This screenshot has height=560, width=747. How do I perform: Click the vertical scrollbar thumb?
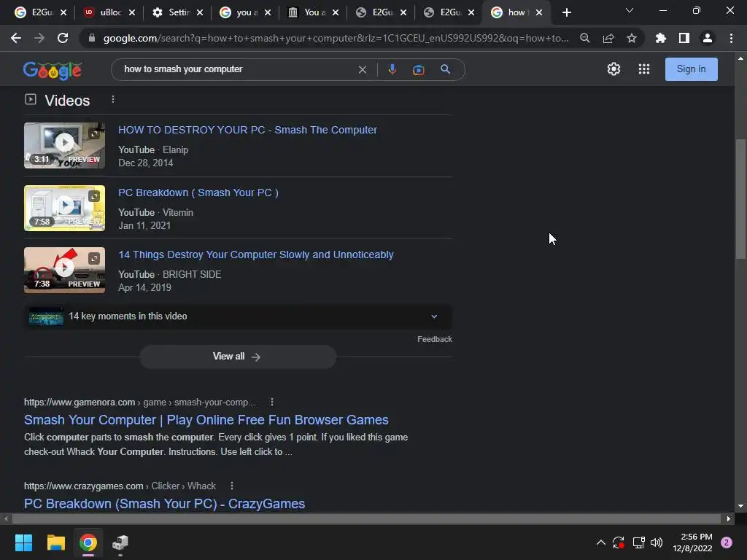[x=740, y=199]
